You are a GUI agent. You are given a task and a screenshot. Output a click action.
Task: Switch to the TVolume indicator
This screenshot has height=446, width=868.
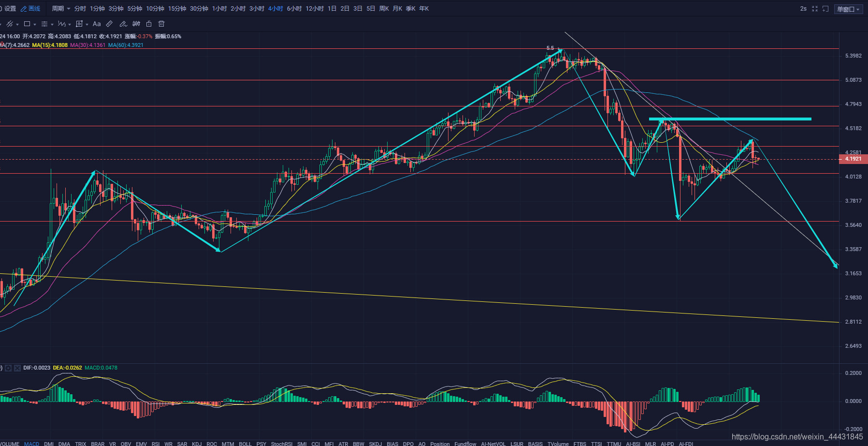click(558, 444)
